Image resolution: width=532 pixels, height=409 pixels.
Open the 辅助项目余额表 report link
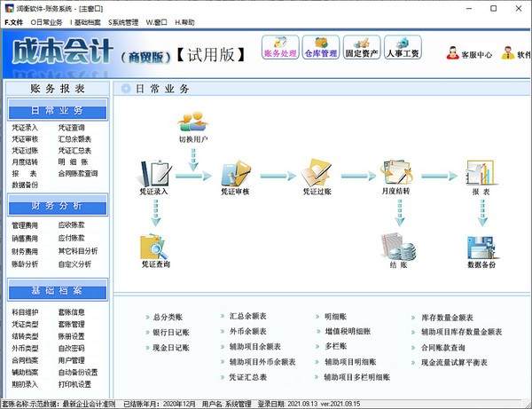pyautogui.click(x=255, y=347)
